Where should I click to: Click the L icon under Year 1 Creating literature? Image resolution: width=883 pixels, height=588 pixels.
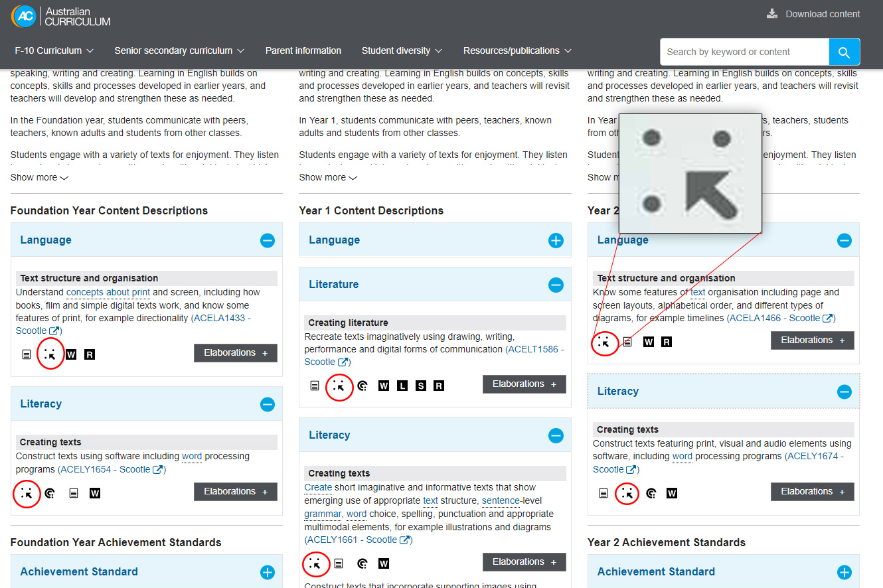click(x=402, y=386)
